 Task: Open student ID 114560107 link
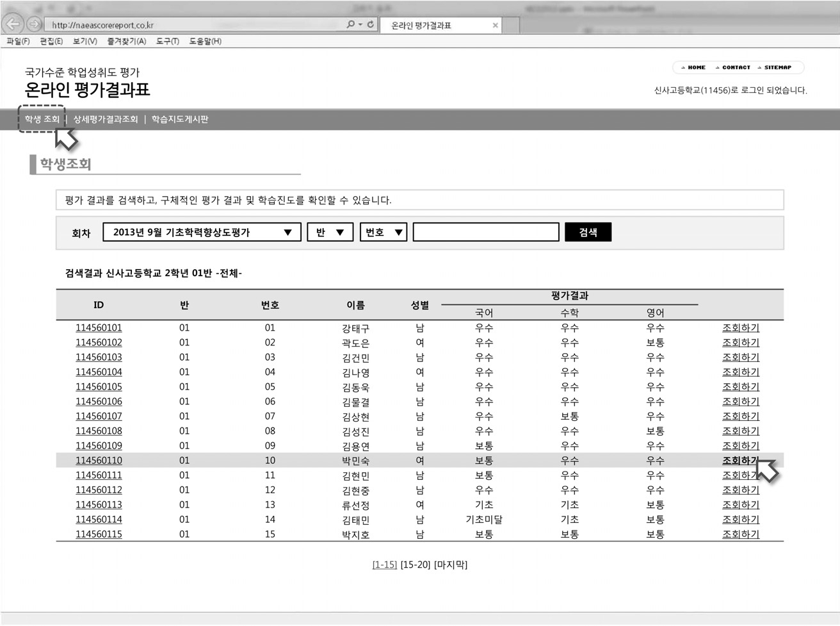coord(99,416)
